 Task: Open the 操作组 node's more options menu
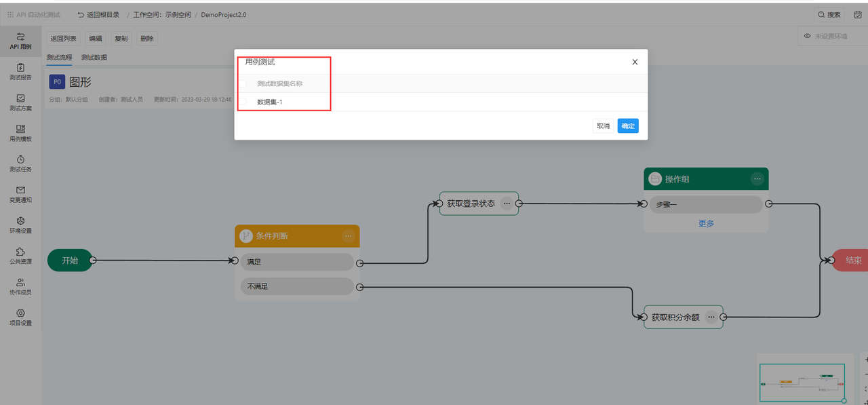click(757, 179)
